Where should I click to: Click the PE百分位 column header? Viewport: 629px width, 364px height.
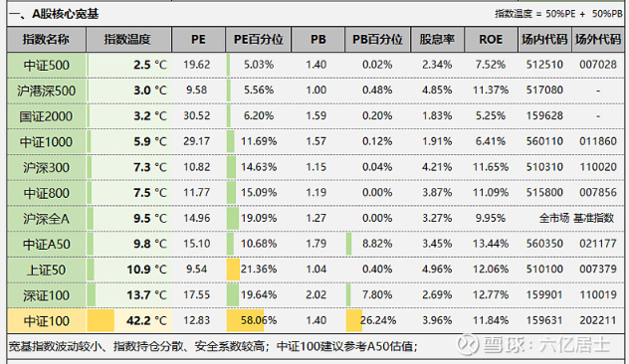tap(259, 40)
